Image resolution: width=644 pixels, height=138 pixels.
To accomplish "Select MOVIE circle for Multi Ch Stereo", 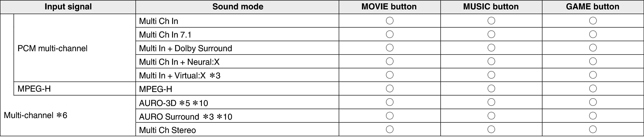I will coord(389,129).
